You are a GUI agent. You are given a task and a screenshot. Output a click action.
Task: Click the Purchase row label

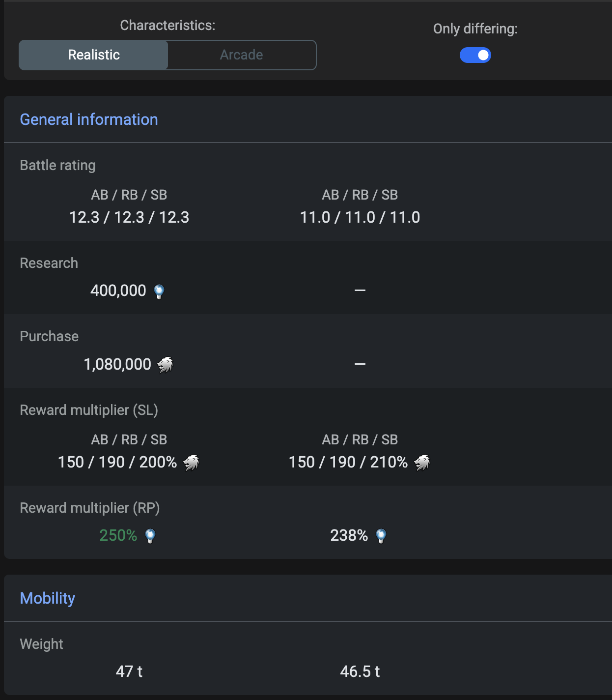49,336
